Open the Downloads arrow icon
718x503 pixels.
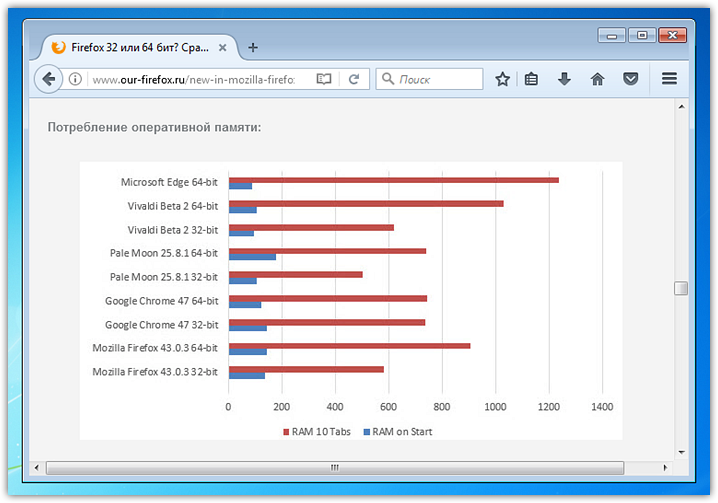pos(564,79)
